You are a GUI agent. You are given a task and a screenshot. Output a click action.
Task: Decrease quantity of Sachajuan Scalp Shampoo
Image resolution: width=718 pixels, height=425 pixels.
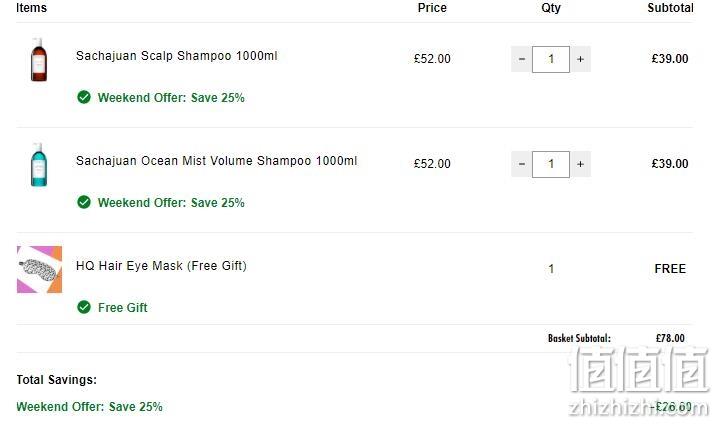(522, 59)
